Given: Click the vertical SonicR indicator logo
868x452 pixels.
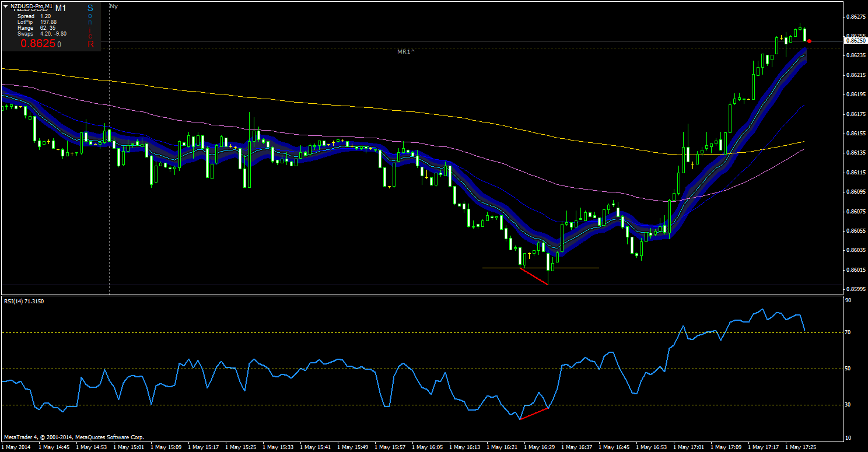Looking at the screenshot, I should tap(90, 26).
